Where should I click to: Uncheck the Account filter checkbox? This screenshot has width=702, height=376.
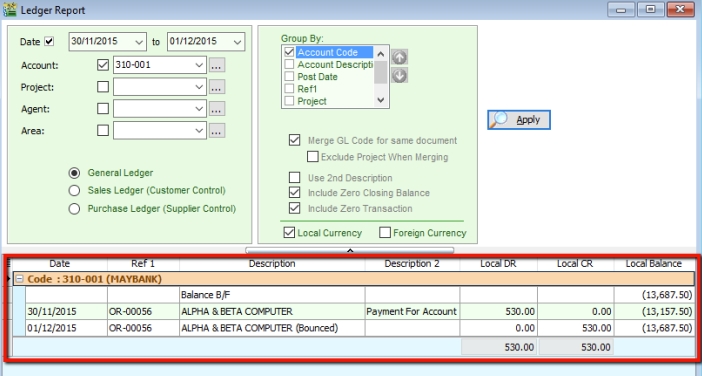click(103, 65)
